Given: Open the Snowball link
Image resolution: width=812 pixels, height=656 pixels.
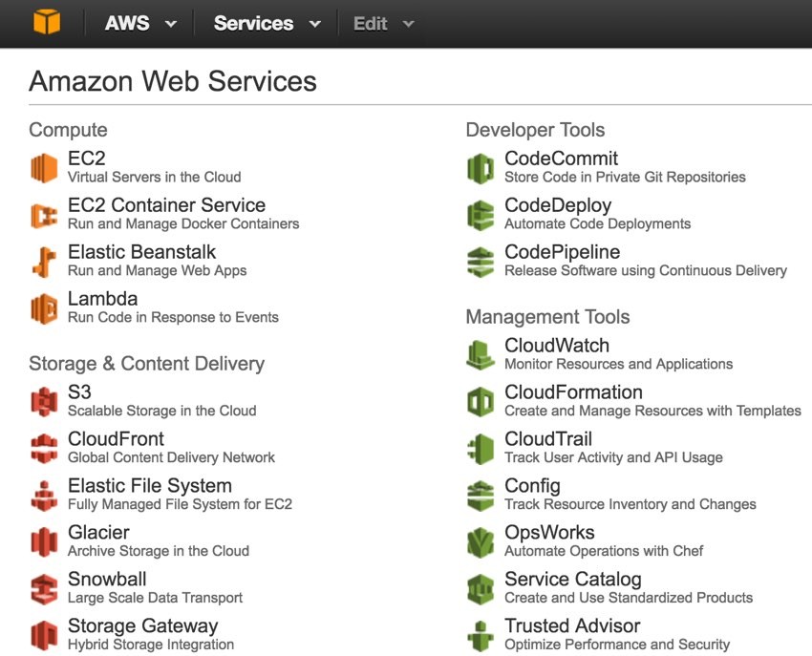Looking at the screenshot, I should [107, 579].
